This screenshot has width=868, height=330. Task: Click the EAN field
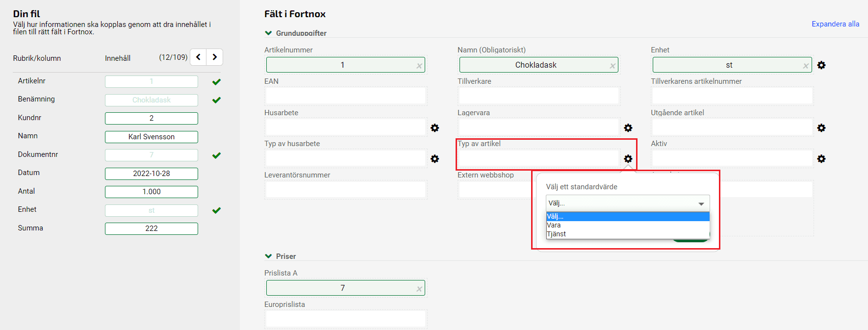pyautogui.click(x=346, y=96)
